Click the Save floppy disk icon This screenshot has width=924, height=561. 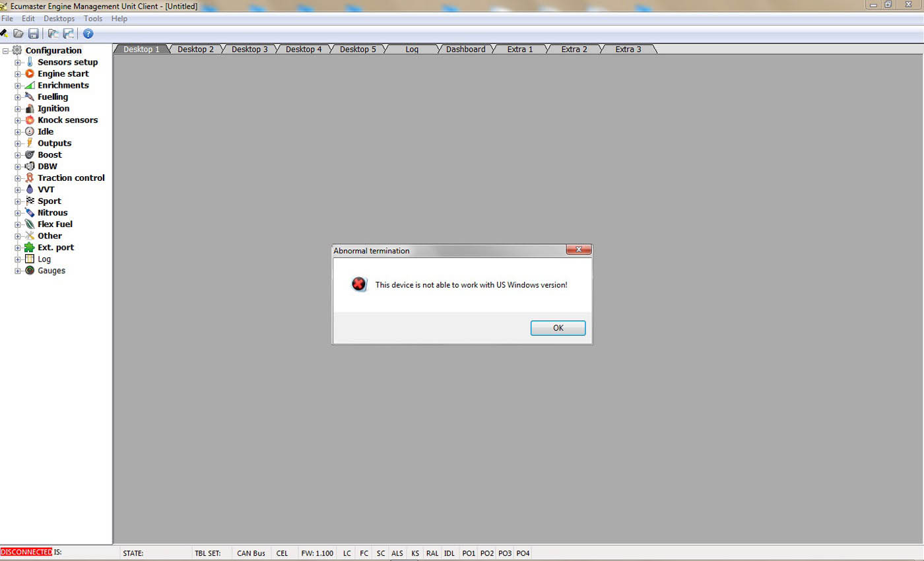tap(33, 33)
